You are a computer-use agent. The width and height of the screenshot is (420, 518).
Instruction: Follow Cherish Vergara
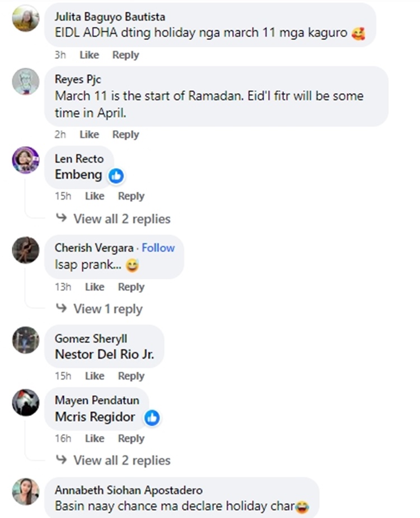point(158,248)
